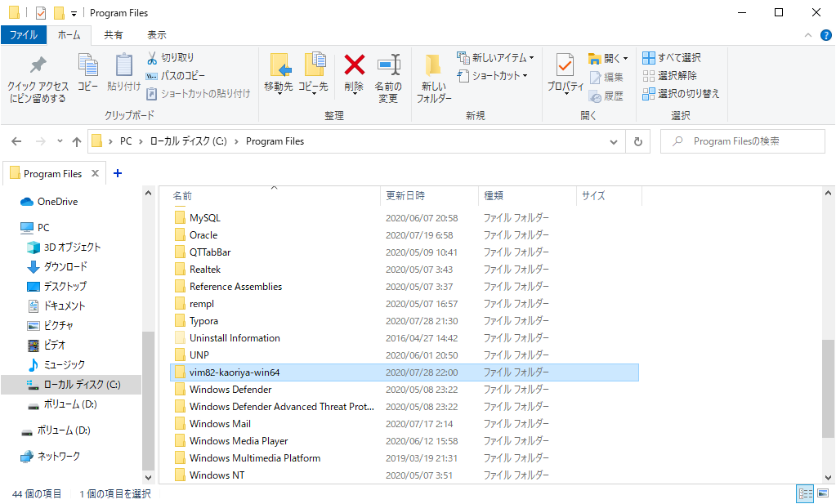This screenshot has height=504, width=836.
Task: Click the file list vertical scrollbar thumb
Action: click(828, 388)
